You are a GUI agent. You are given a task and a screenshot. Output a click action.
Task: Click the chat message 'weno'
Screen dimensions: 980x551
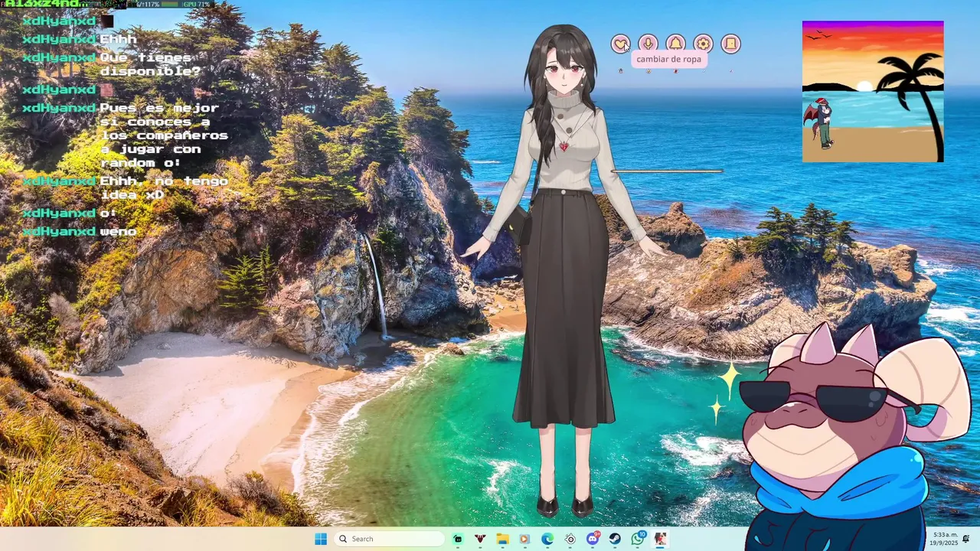click(x=118, y=231)
